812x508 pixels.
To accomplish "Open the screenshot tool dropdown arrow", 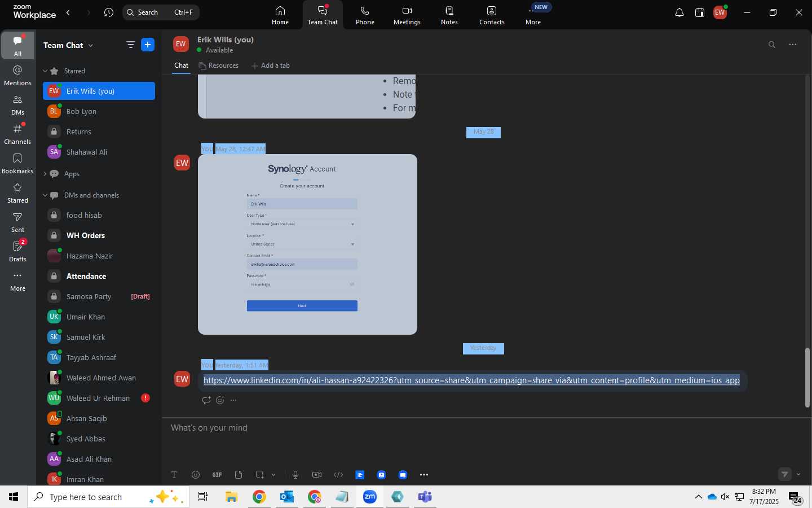I will pos(273,475).
